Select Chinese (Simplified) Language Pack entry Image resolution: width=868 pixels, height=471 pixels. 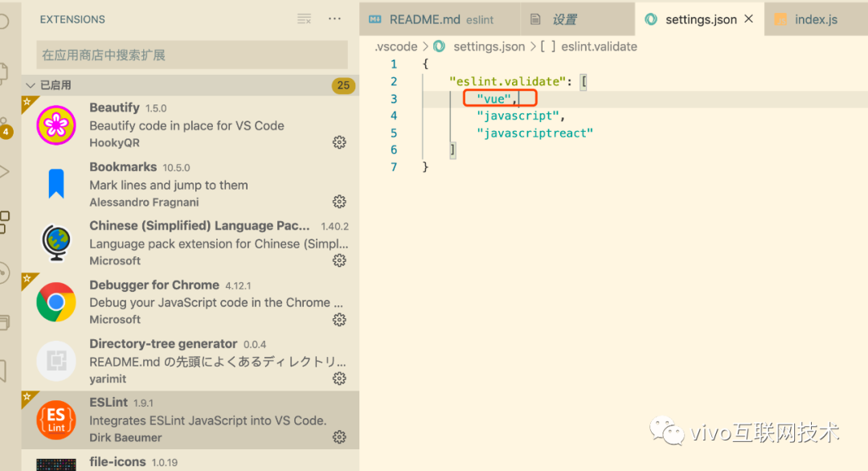190,243
